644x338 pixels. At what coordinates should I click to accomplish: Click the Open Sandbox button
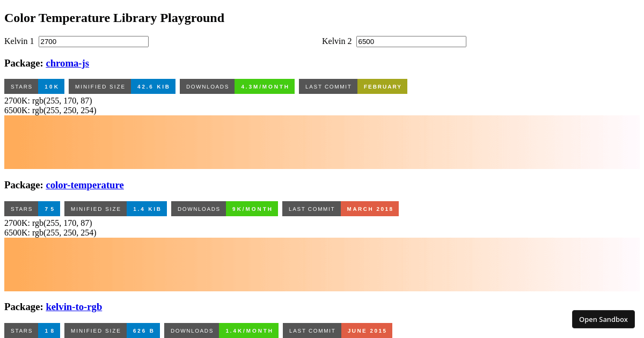[x=603, y=319]
